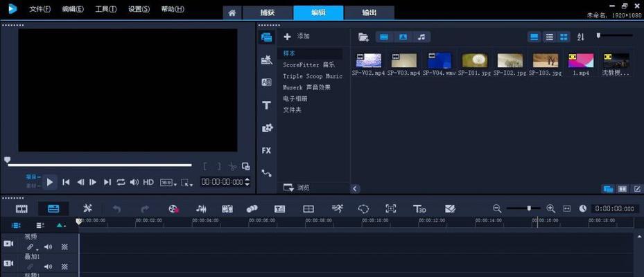The height and width of the screenshot is (277, 644).
Task: Play the preview
Action: [x=50, y=182]
